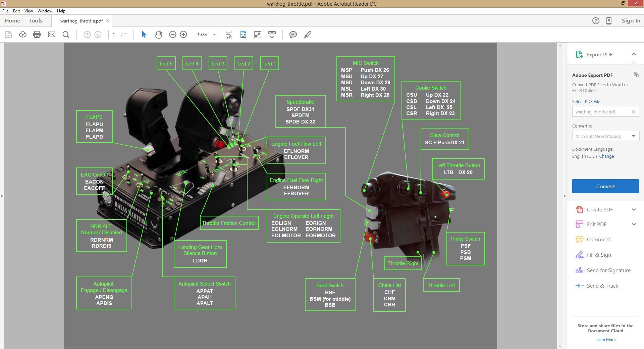Open the zoom level percentage dropdown

tap(214, 34)
